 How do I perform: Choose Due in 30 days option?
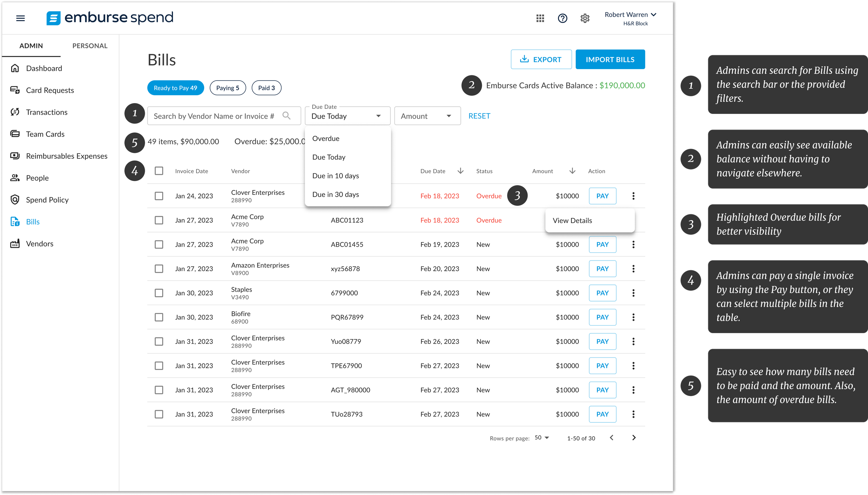[348, 194]
